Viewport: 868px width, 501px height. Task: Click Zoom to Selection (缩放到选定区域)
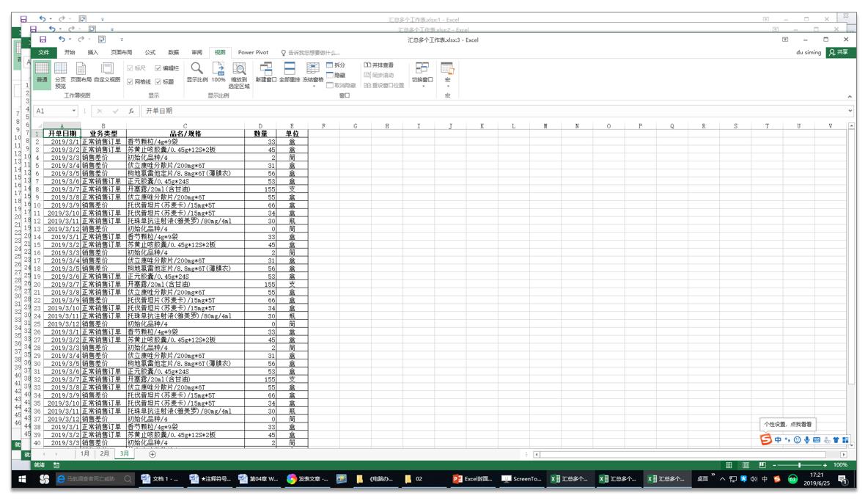[239, 75]
